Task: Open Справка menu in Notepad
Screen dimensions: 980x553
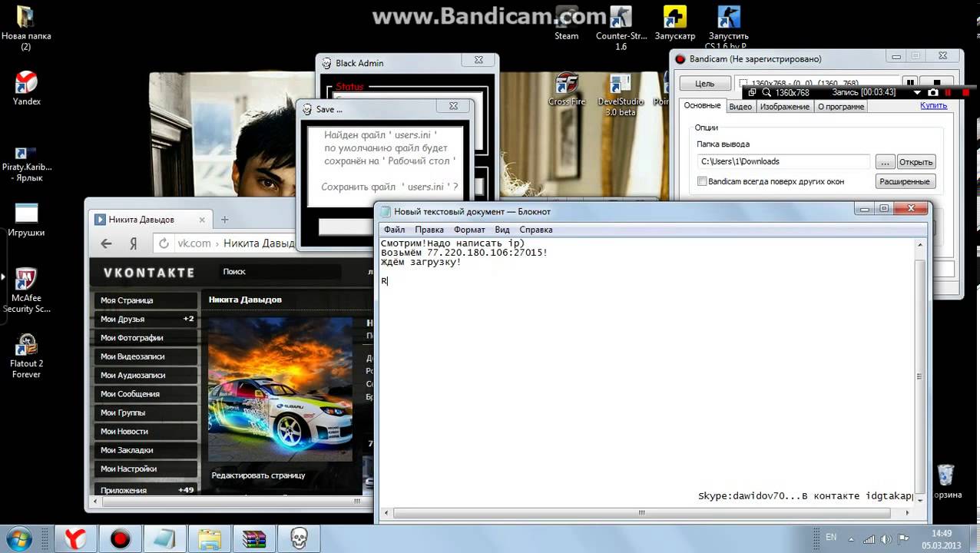Action: (x=535, y=230)
